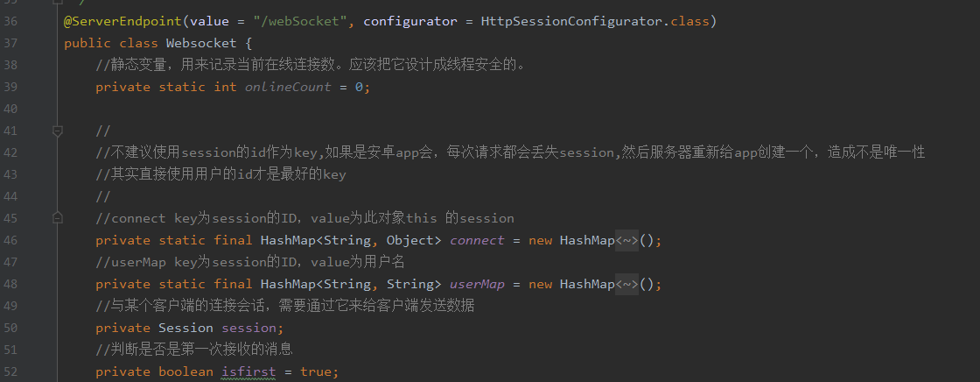980x382 pixels.
Task: Click the underlined isfirst variable
Action: point(248,372)
